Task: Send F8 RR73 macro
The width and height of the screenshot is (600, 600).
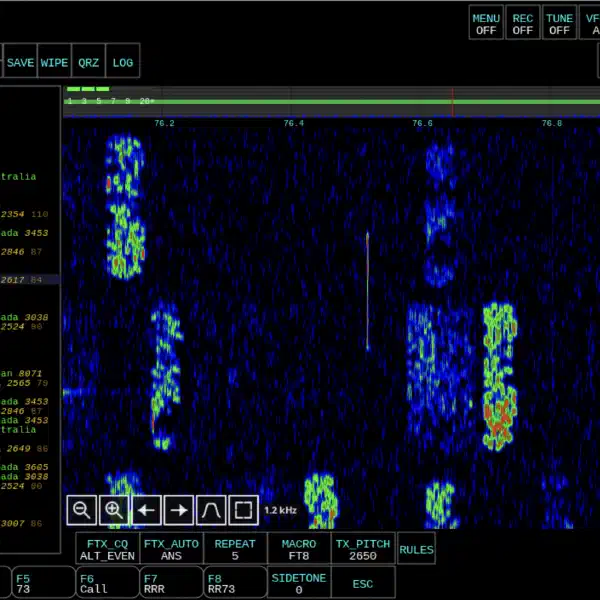Action: [x=235, y=582]
